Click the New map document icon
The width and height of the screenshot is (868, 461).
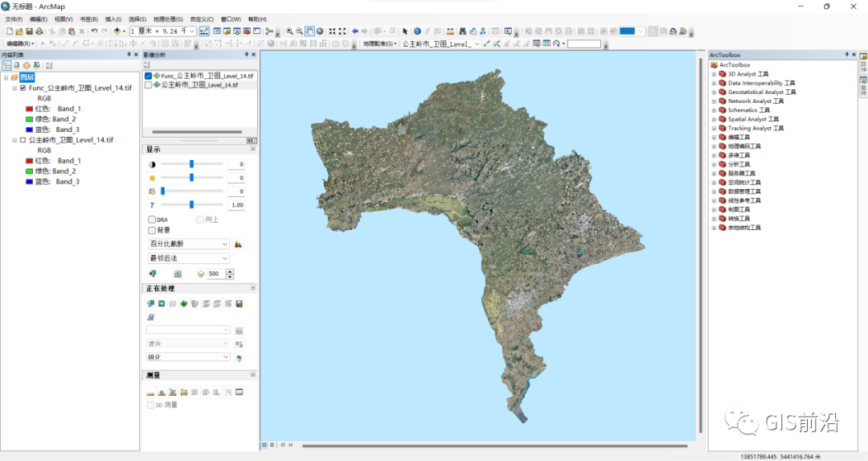click(10, 31)
